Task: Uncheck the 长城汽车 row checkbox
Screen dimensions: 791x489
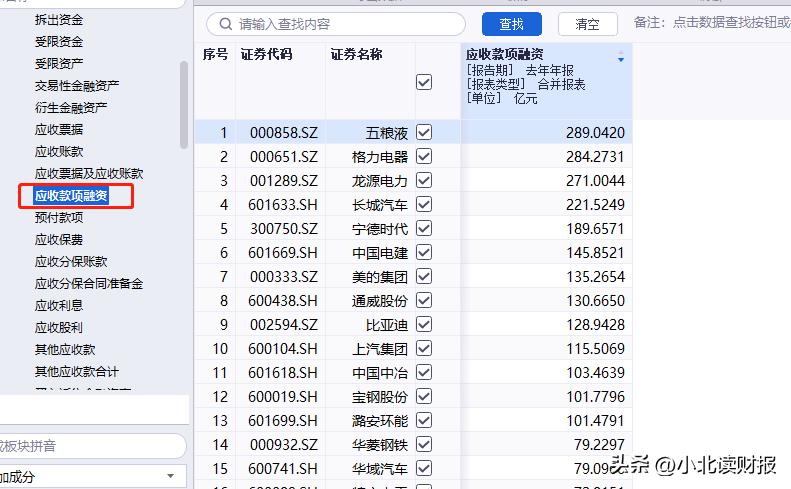Action: coord(424,204)
